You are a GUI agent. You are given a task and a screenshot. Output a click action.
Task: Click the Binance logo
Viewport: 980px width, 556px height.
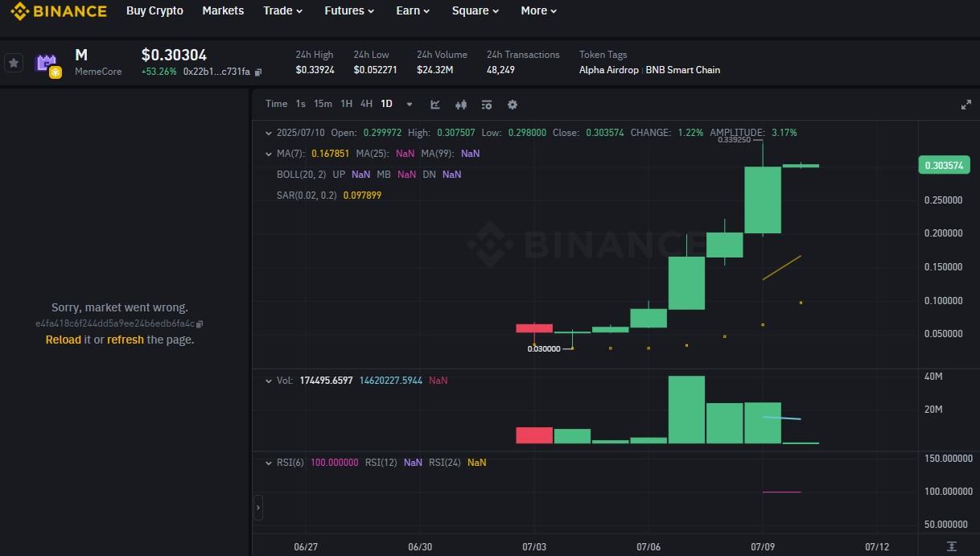(x=58, y=11)
